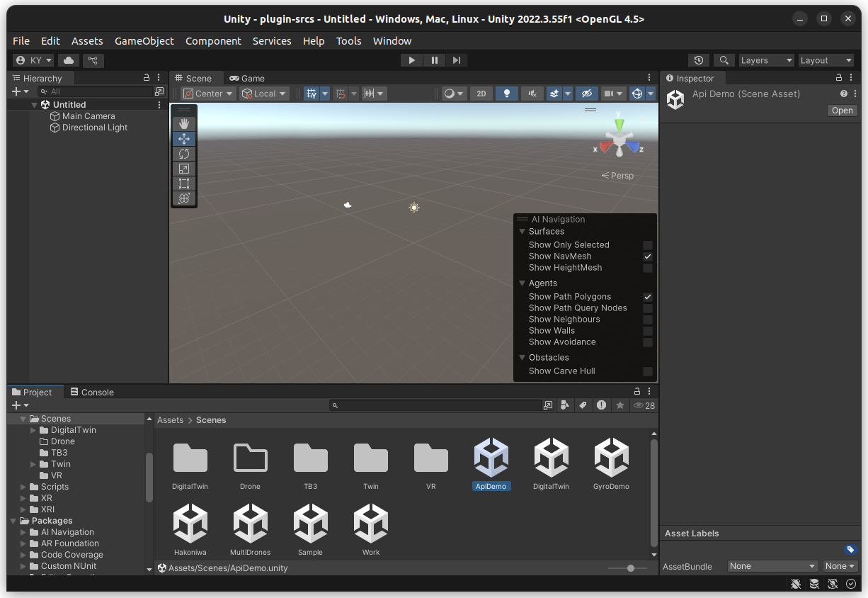
Task: Click the global search magnifier icon
Action: pos(724,60)
